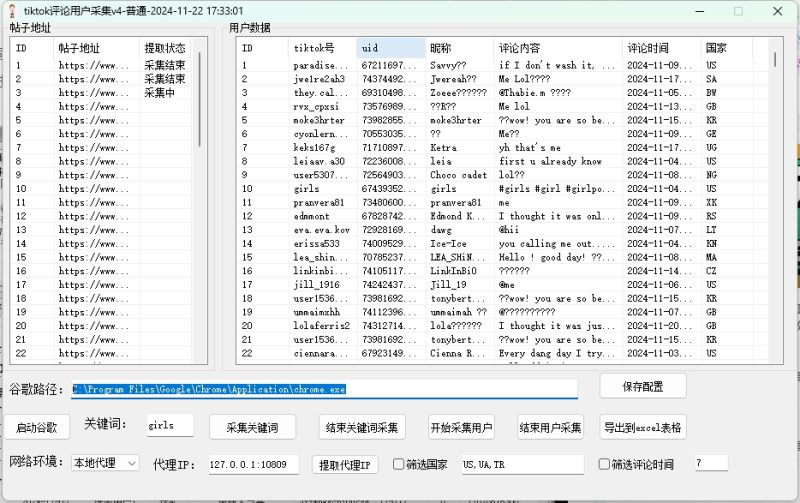
Task: Start collecting with 开始采集用户
Action: 461,427
